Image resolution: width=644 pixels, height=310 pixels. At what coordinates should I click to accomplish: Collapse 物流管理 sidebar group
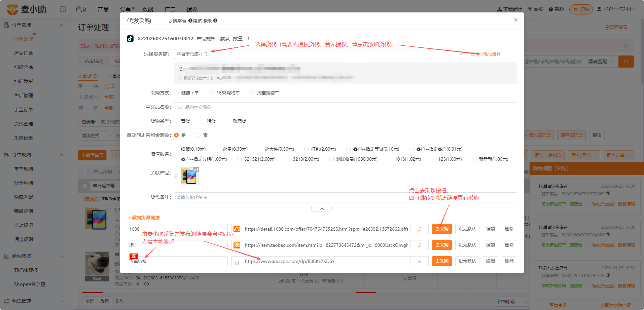click(x=62, y=301)
